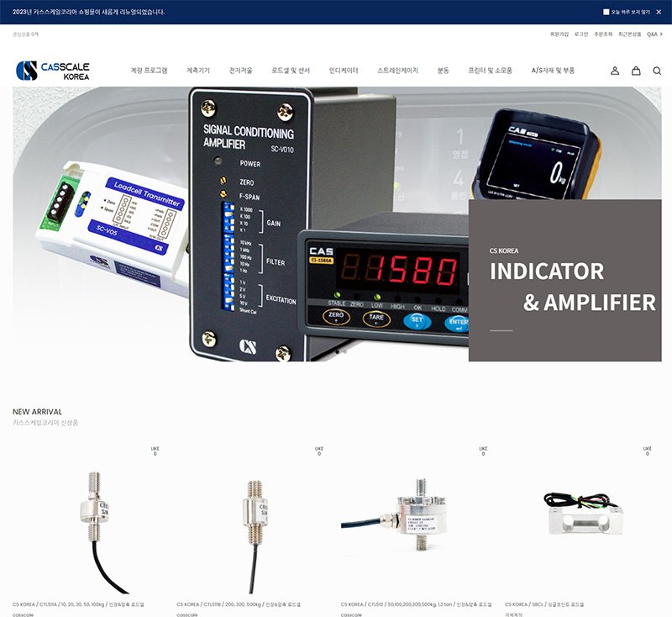Open the 스트레인게이지 menu
The height and width of the screenshot is (617, 672).
[x=397, y=71]
